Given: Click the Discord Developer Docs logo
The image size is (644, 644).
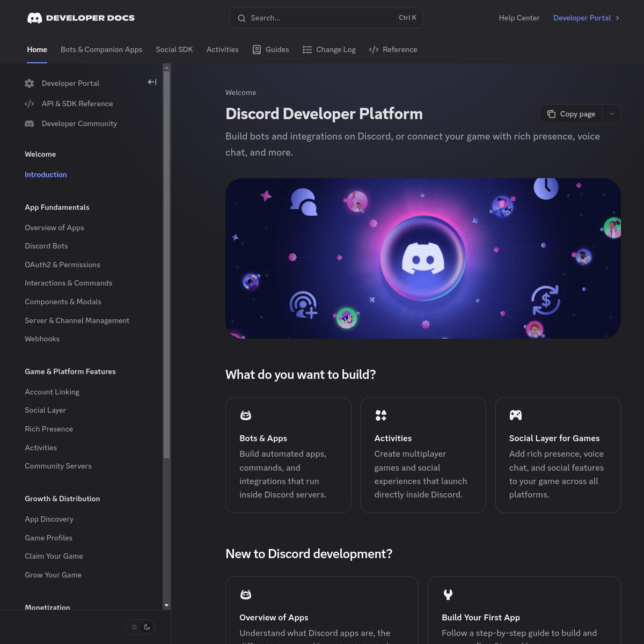Looking at the screenshot, I should [80, 18].
